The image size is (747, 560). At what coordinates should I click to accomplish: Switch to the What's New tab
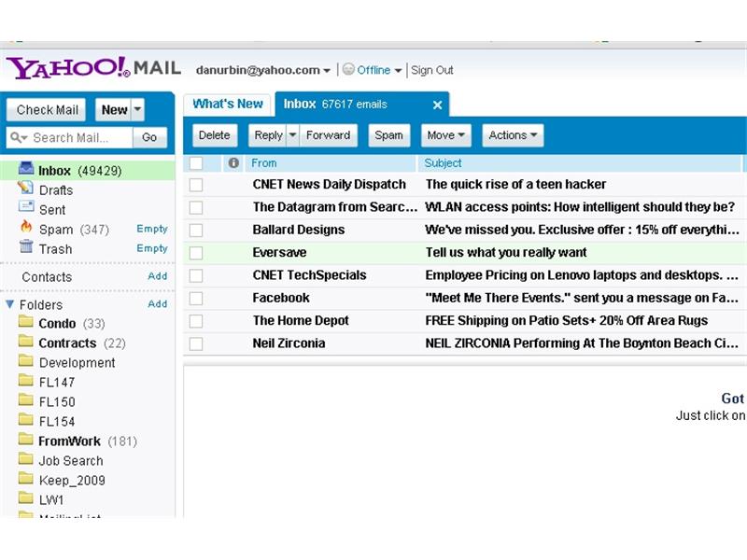tap(228, 104)
